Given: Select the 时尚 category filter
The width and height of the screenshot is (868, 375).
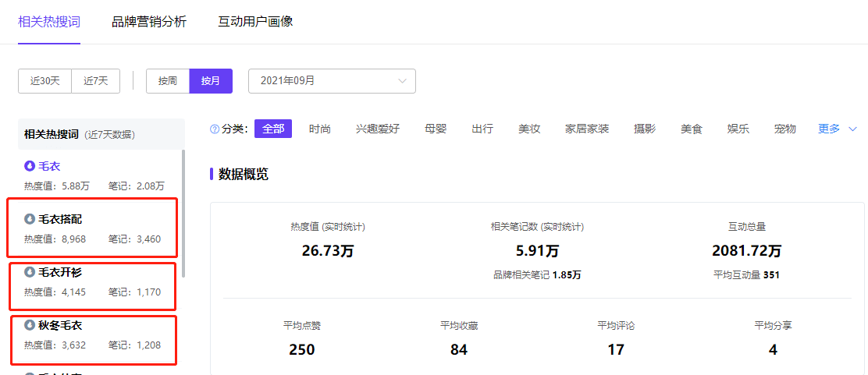Looking at the screenshot, I should 320,129.
